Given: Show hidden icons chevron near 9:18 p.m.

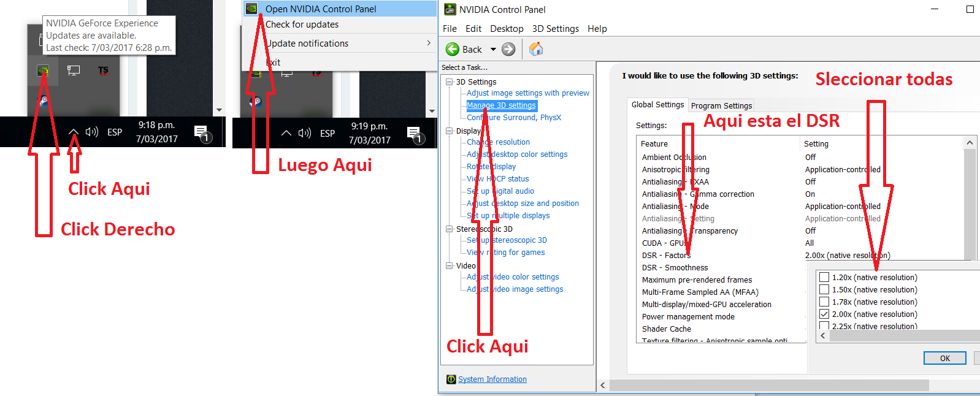Looking at the screenshot, I should click(x=74, y=132).
